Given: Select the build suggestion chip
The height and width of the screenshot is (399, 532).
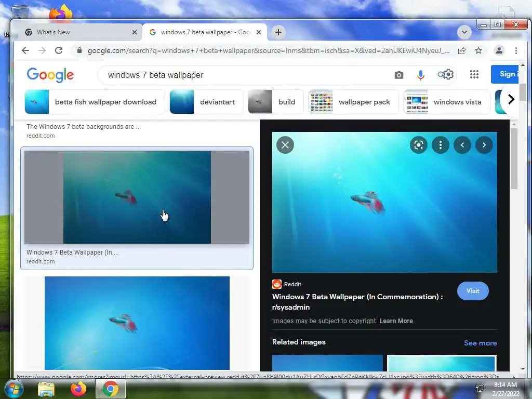Looking at the screenshot, I should (x=275, y=102).
